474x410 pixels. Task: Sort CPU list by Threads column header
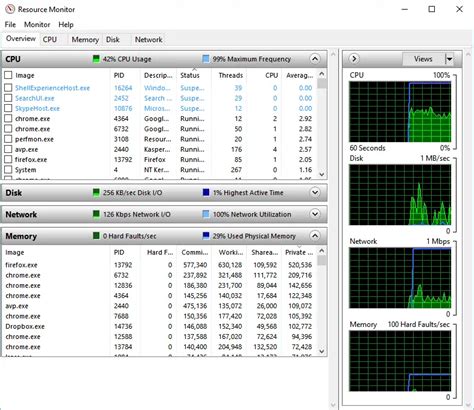(229, 75)
